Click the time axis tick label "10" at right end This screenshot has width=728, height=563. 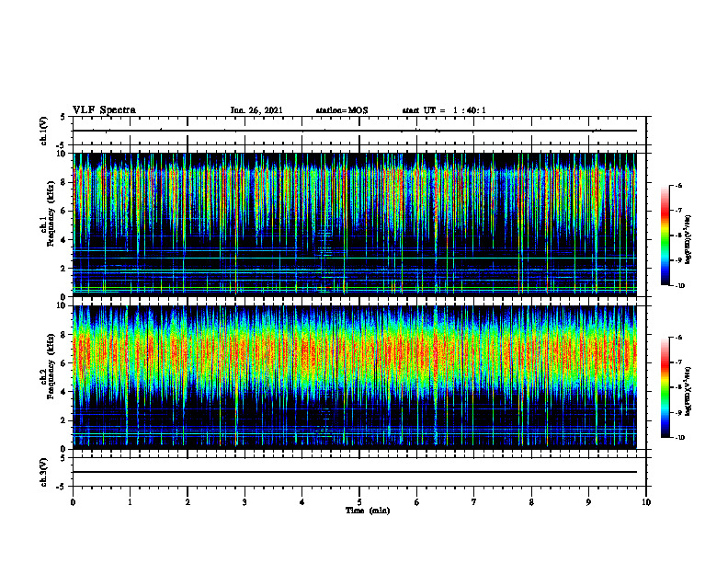click(x=646, y=502)
